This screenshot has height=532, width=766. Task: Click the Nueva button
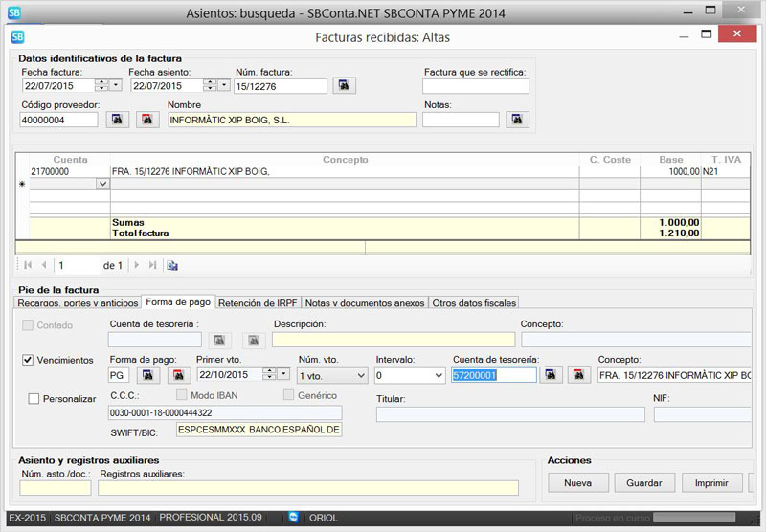(x=577, y=483)
